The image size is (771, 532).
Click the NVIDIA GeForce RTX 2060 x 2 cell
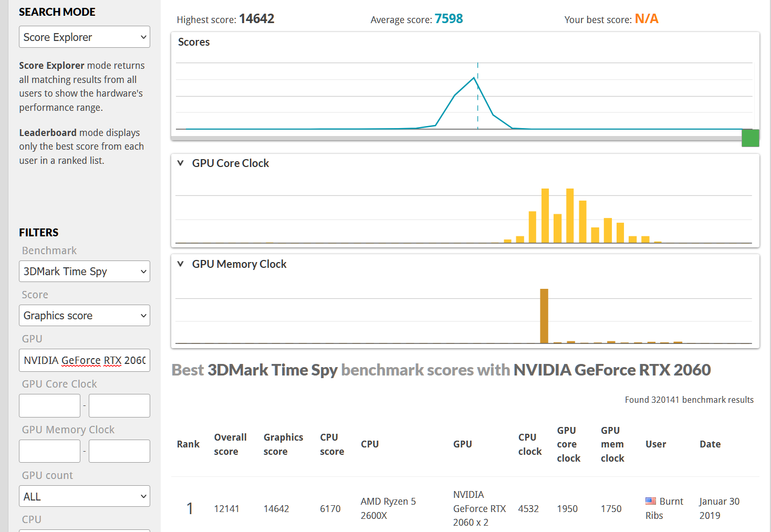point(480,508)
